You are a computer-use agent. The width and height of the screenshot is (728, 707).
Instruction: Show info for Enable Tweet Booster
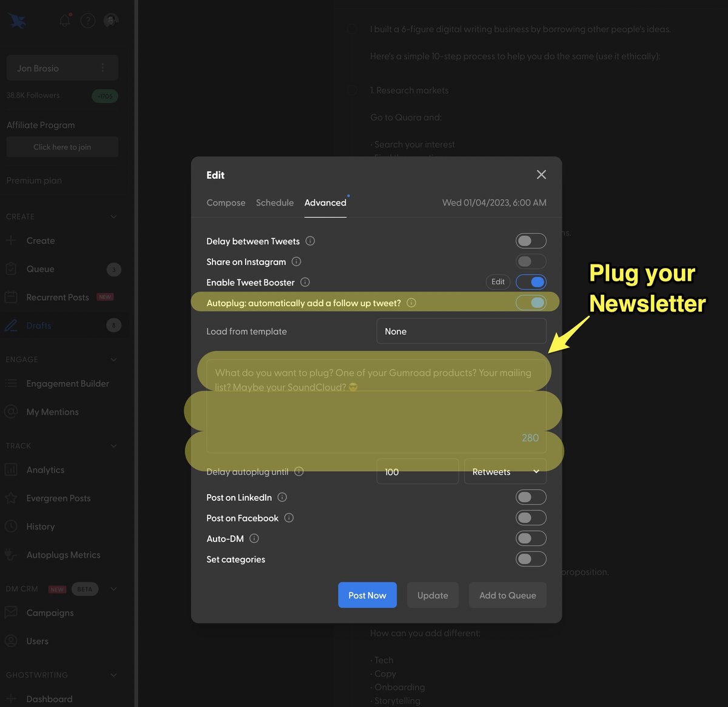click(305, 282)
